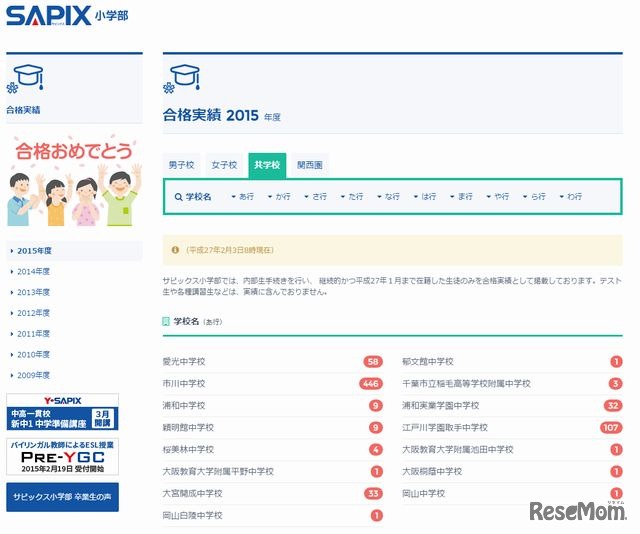Viewport: 640px width, 534px height.
Task: Open the 2009年度 results
Action: click(33, 375)
